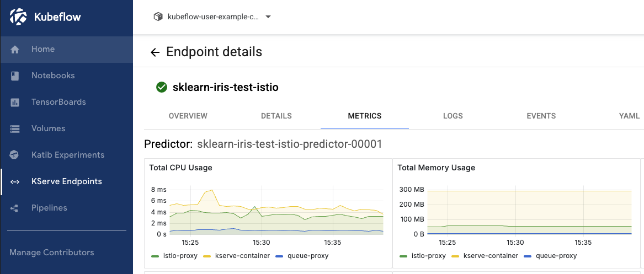Click the 300 MB axis label
The width and height of the screenshot is (644, 274).
pos(412,190)
